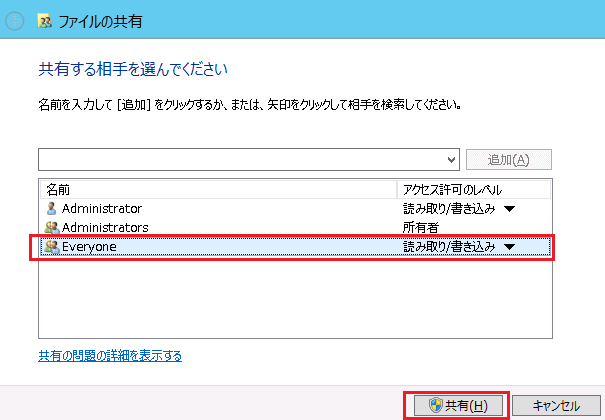
Task: Open the name combo box dropdown arrow
Action: 451,160
